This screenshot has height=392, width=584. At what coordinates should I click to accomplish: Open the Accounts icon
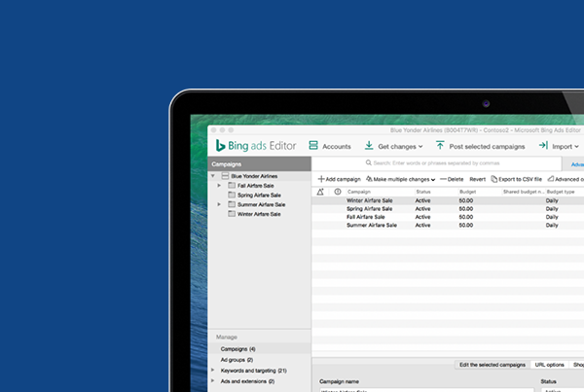[x=313, y=145]
